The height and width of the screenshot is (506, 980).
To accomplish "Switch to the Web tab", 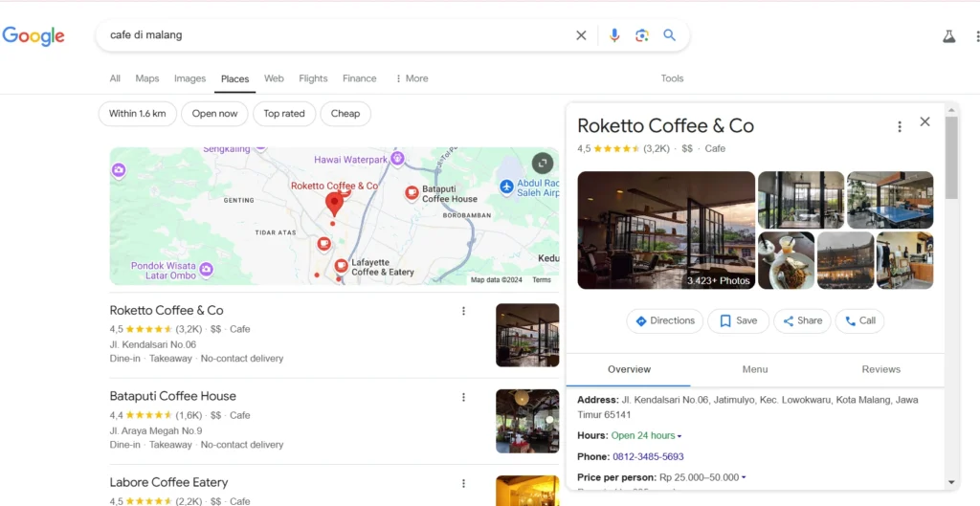I will coord(274,78).
